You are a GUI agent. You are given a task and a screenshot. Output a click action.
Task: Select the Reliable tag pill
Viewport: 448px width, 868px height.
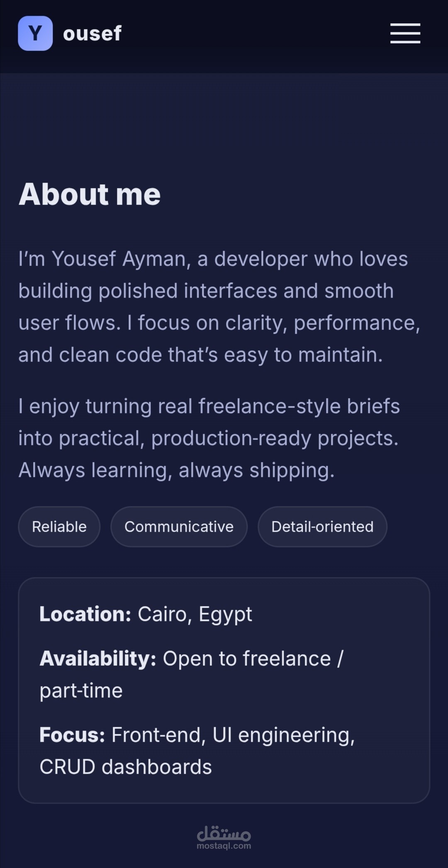pyautogui.click(x=59, y=526)
